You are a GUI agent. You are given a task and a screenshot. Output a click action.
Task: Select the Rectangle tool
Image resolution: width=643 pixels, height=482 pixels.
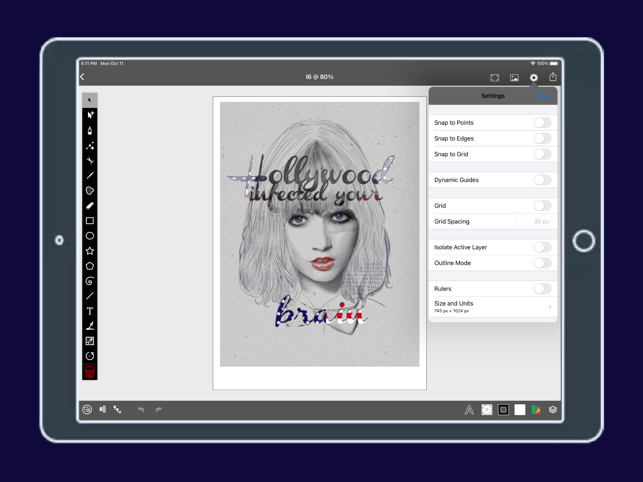90,221
